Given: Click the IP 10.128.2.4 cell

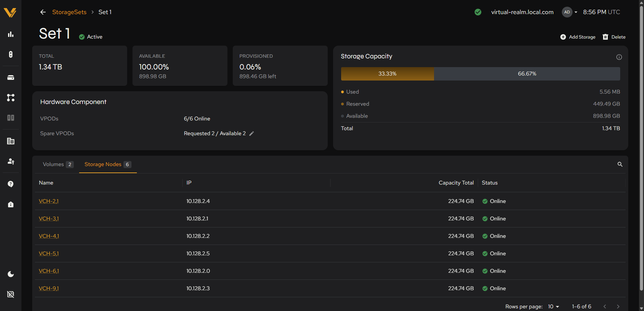Looking at the screenshot, I should coord(198,201).
